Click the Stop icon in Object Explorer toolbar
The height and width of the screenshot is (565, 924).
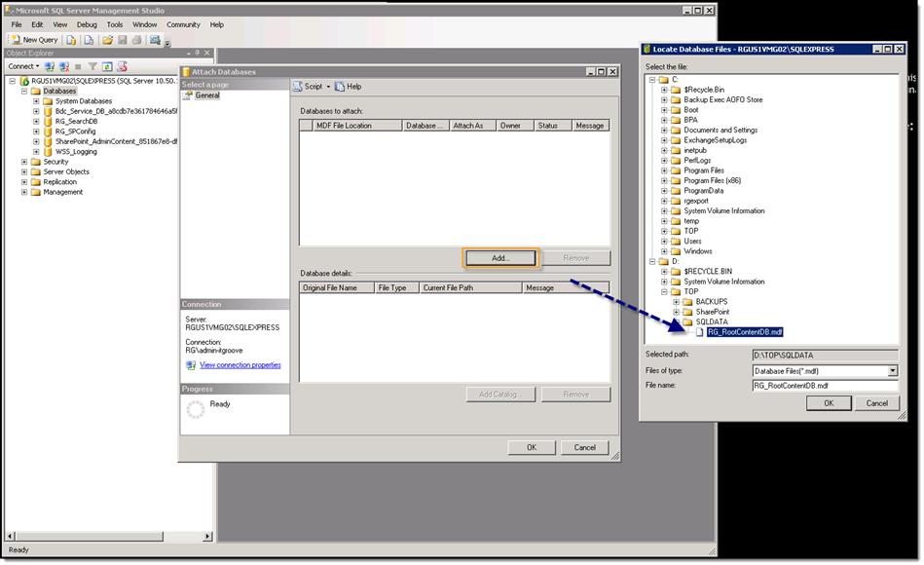pyautogui.click(x=78, y=66)
